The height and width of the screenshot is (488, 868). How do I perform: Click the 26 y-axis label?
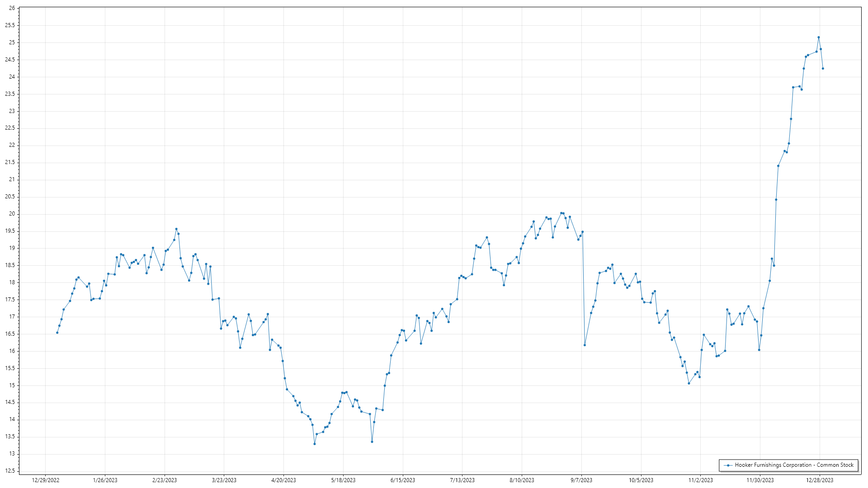point(12,8)
